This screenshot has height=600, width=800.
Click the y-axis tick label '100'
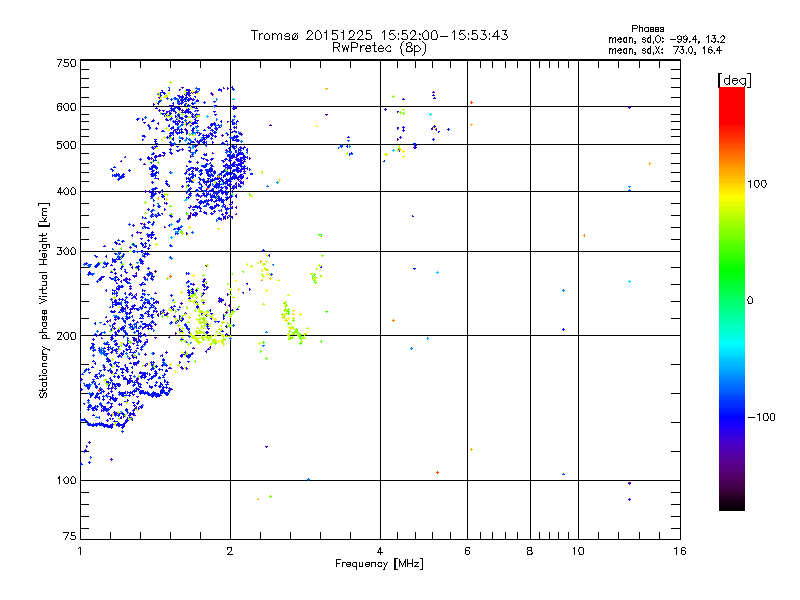pos(66,480)
